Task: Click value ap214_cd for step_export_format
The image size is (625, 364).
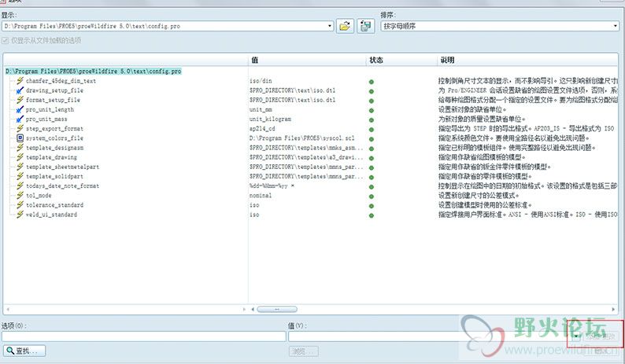Action: point(262,129)
